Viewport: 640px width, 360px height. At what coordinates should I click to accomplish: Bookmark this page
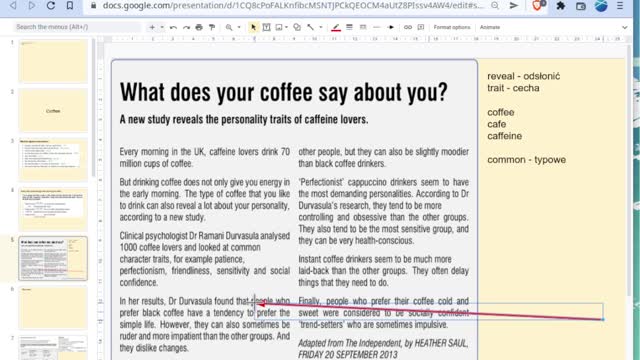coord(70,6)
